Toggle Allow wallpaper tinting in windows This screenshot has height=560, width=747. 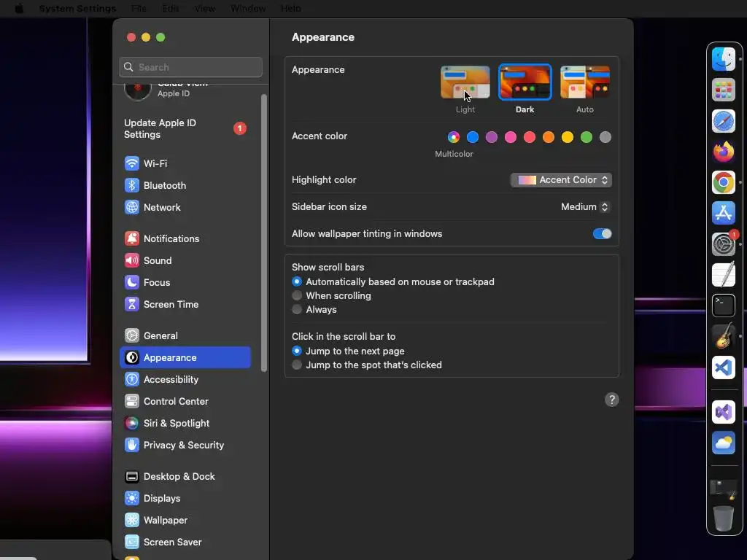coord(602,234)
